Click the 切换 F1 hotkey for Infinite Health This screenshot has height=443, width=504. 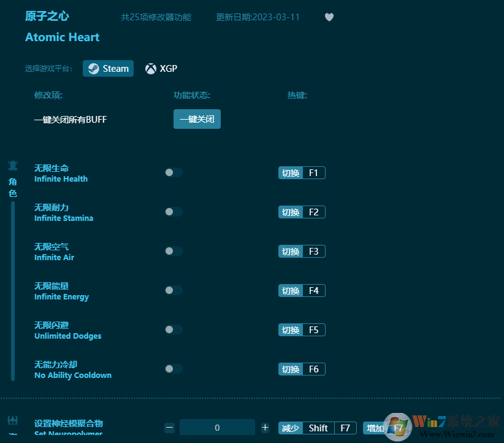(302, 172)
